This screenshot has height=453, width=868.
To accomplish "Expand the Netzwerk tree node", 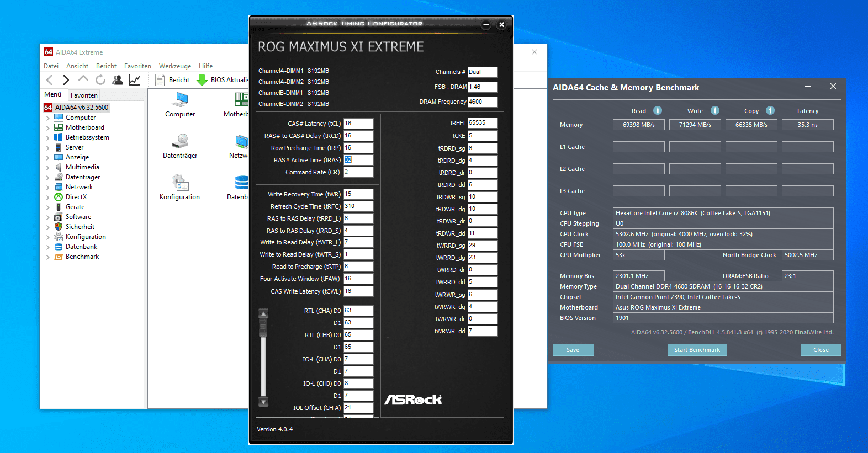I will coord(47,188).
